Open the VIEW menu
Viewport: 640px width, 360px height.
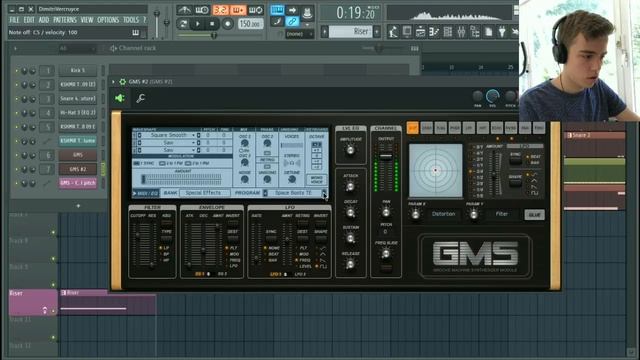pos(87,20)
